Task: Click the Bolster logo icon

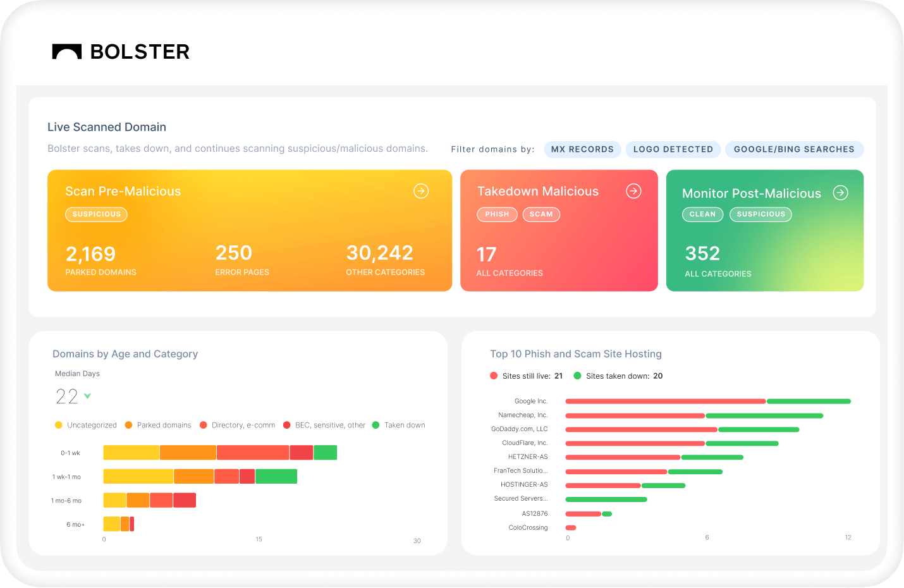Action: pos(67,52)
